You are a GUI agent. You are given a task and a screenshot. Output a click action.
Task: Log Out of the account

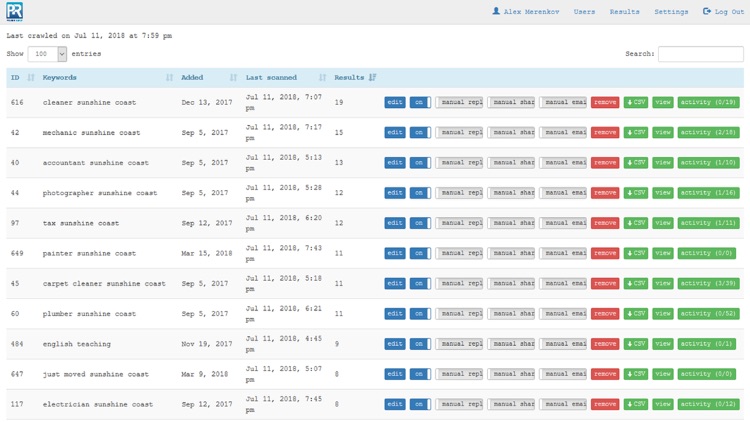coord(723,11)
